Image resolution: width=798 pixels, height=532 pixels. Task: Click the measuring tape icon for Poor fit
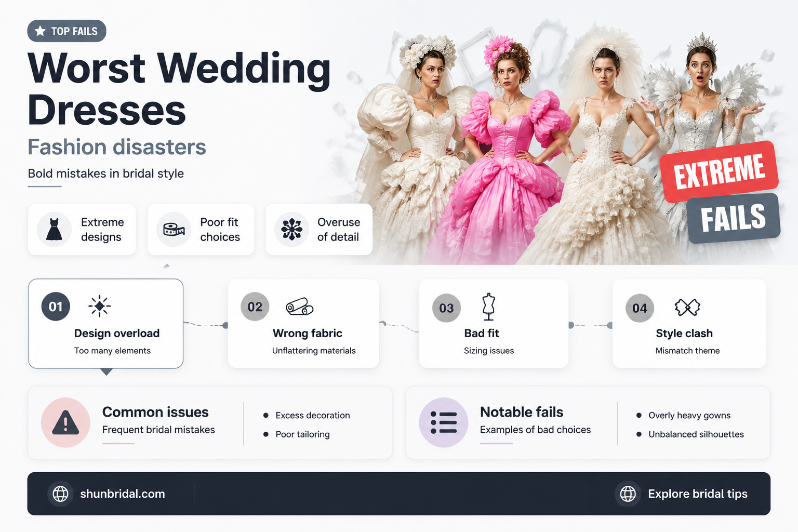[174, 229]
